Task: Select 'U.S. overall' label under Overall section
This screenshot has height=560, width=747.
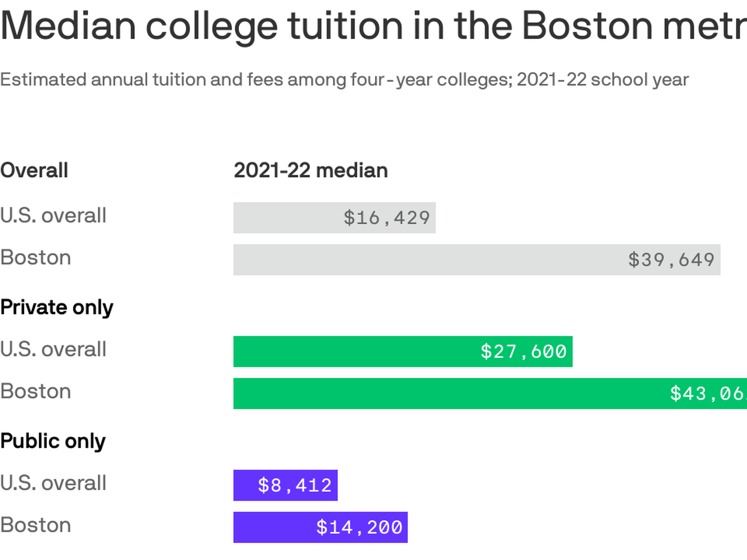Action: pyautogui.click(x=53, y=216)
